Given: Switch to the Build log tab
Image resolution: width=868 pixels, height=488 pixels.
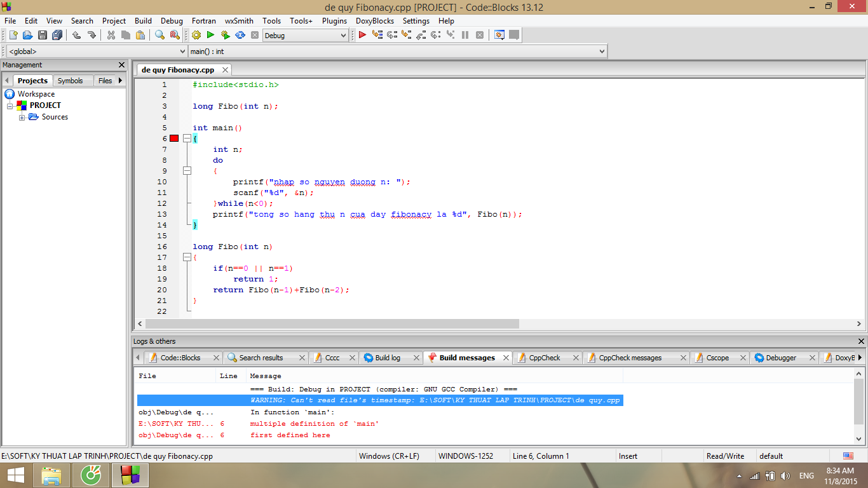Looking at the screenshot, I should [x=387, y=358].
